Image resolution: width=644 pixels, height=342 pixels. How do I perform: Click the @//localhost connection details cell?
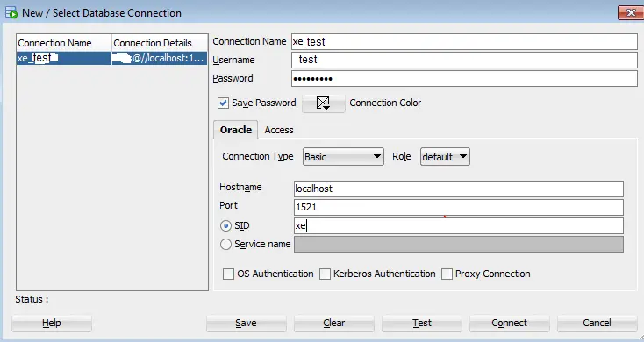pyautogui.click(x=160, y=58)
